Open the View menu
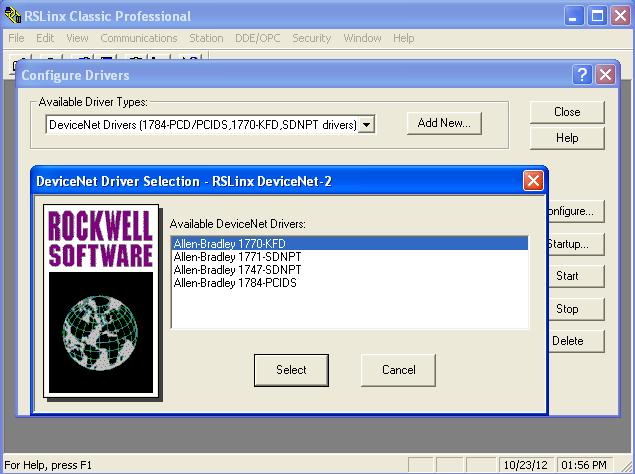635x474 pixels. (77, 38)
